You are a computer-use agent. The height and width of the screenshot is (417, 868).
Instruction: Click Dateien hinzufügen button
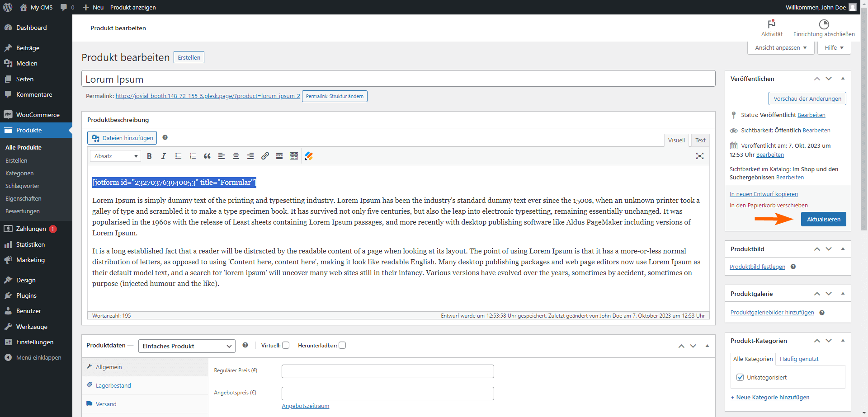tap(122, 138)
